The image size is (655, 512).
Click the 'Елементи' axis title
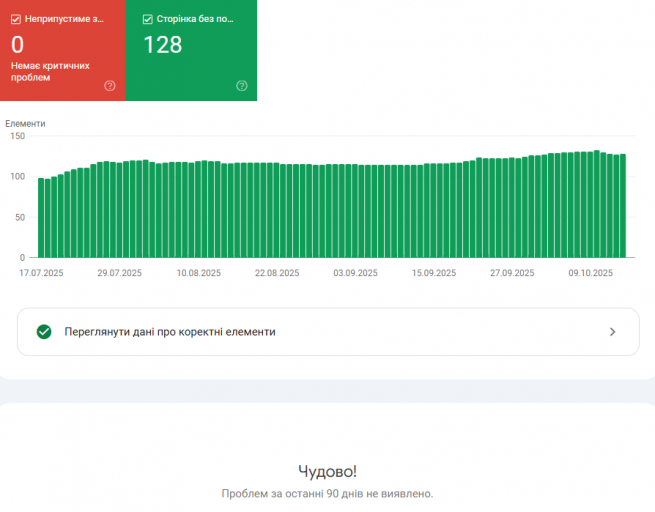pos(25,124)
